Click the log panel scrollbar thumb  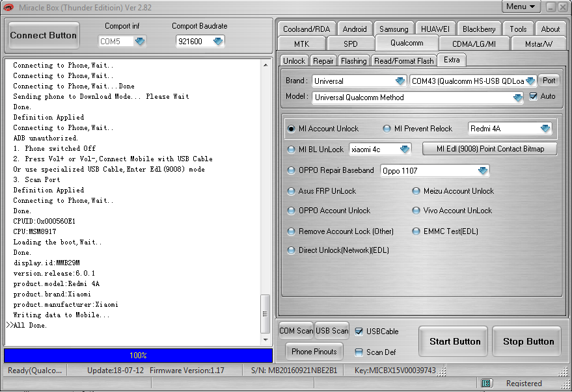coord(266,314)
